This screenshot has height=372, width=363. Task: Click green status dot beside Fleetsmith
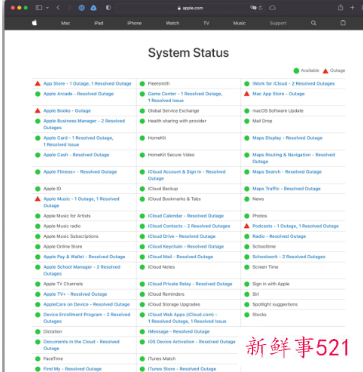(x=142, y=84)
